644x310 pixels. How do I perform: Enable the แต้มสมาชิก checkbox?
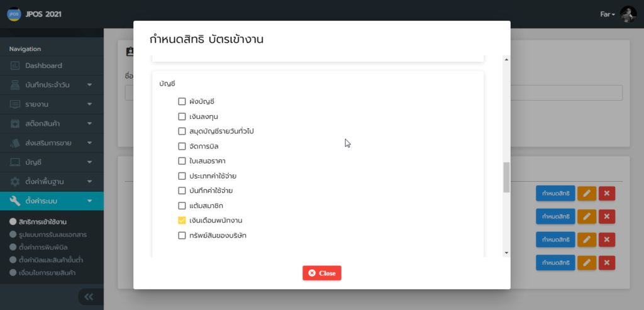[x=182, y=206]
